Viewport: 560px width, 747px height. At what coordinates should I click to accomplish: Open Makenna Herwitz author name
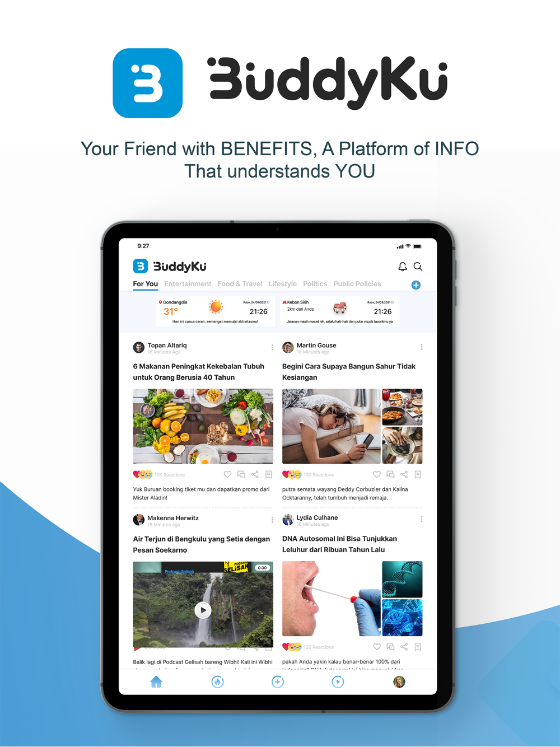(173, 518)
